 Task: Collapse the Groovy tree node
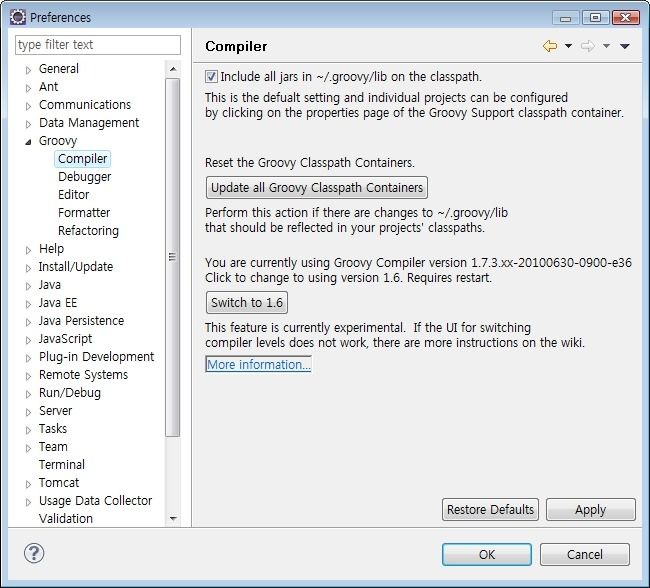(x=28, y=142)
